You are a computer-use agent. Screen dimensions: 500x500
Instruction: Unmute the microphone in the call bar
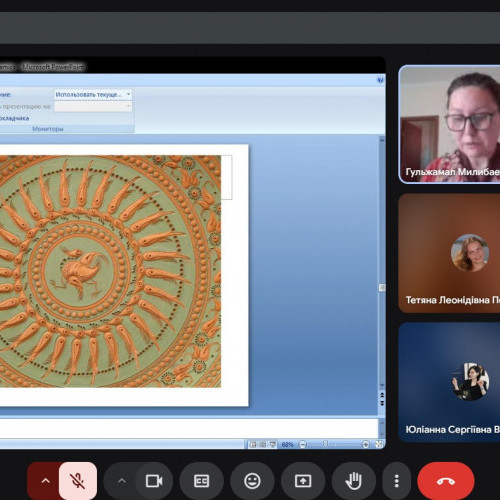pyautogui.click(x=78, y=481)
